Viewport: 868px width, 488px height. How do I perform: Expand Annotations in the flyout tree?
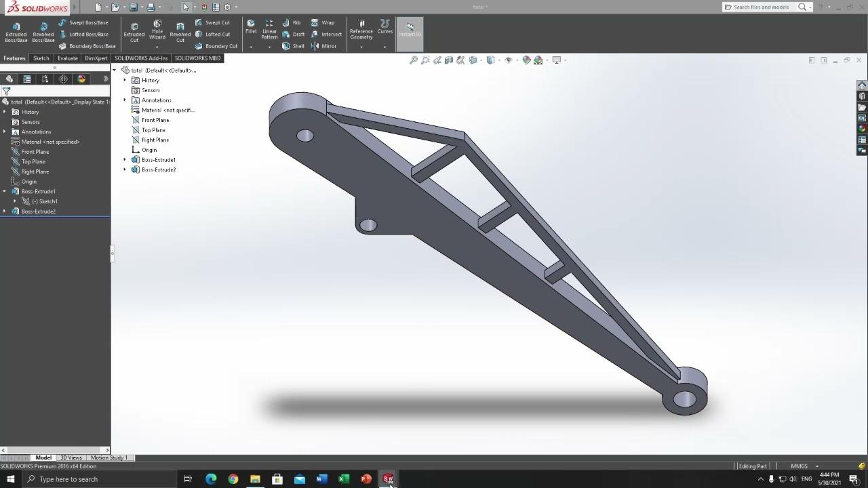point(125,100)
